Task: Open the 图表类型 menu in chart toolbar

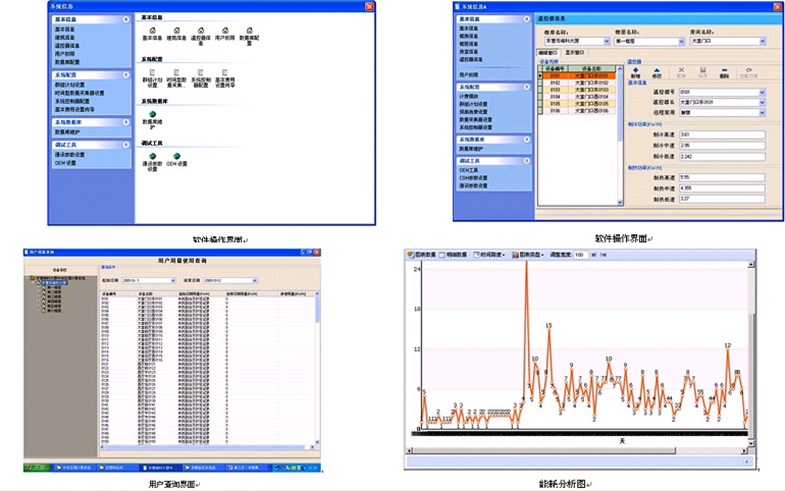Action: point(528,255)
